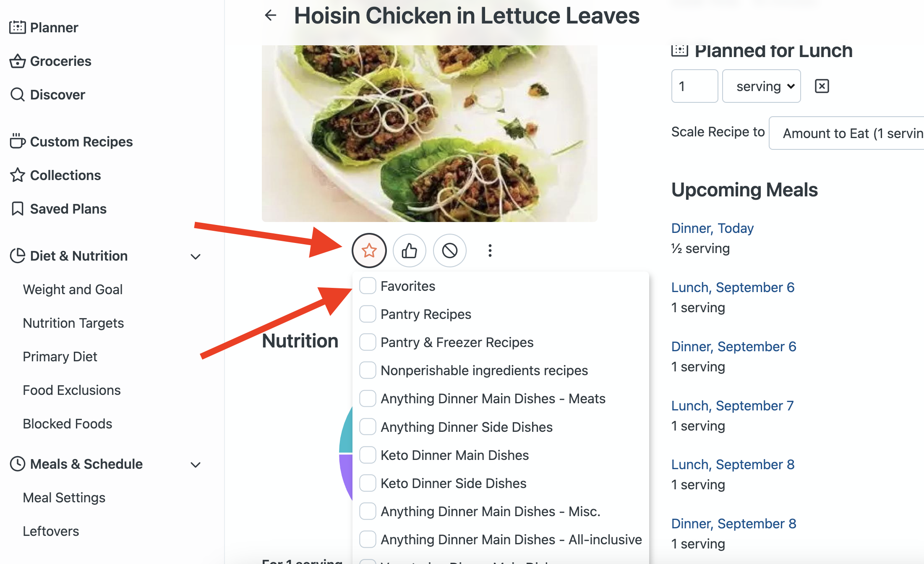The image size is (924, 564).
Task: Click the serving quantity input field
Action: (x=694, y=86)
